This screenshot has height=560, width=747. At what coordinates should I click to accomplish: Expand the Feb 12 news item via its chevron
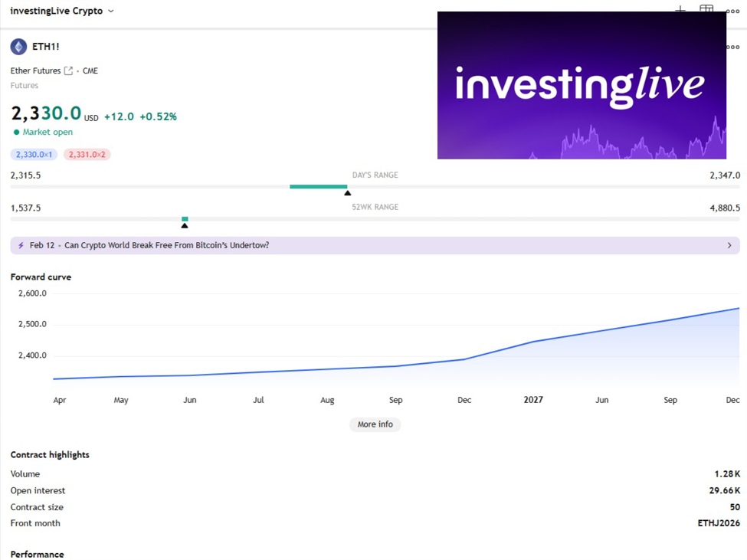tap(730, 245)
